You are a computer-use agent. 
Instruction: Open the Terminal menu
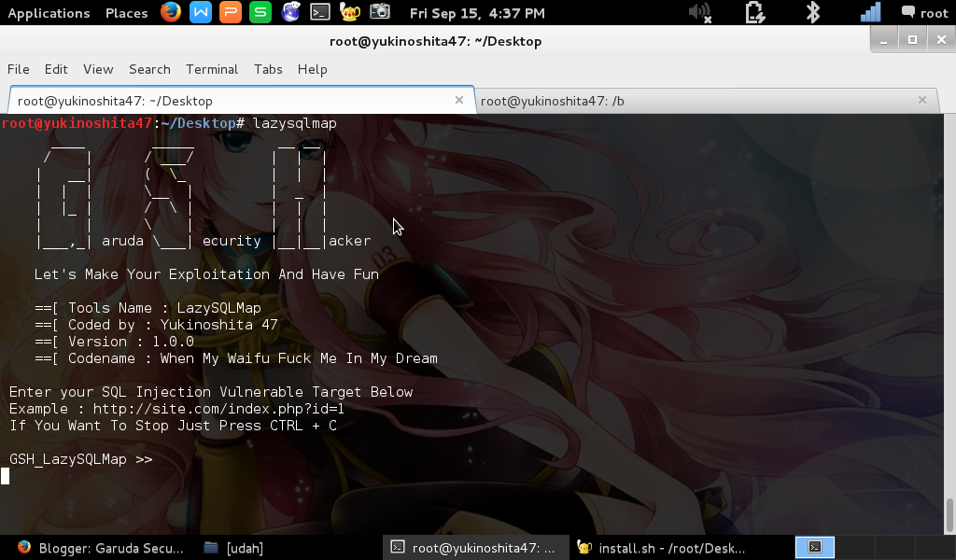click(212, 69)
